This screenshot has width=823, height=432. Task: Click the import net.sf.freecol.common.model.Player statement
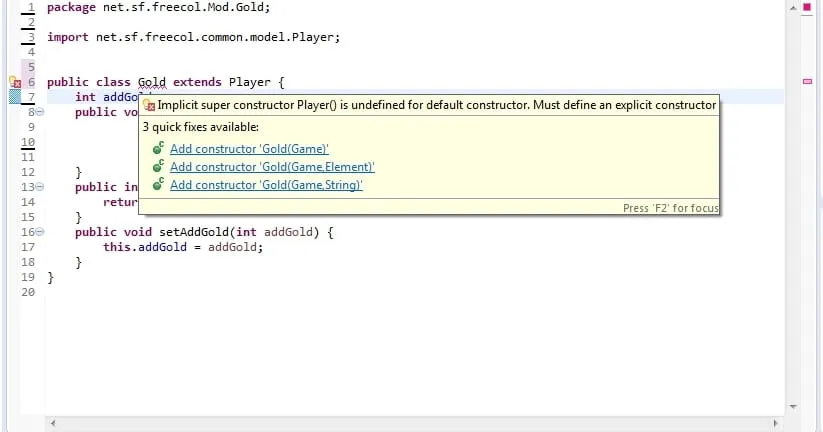[194, 37]
